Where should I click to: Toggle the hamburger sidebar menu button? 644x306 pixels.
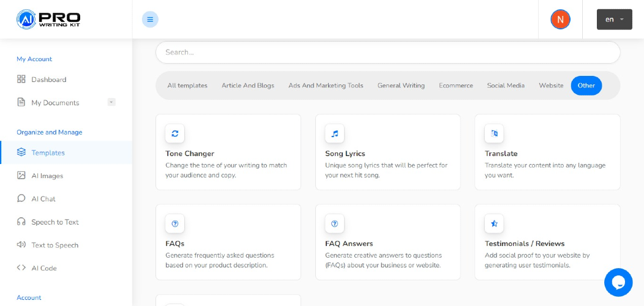pos(150,20)
